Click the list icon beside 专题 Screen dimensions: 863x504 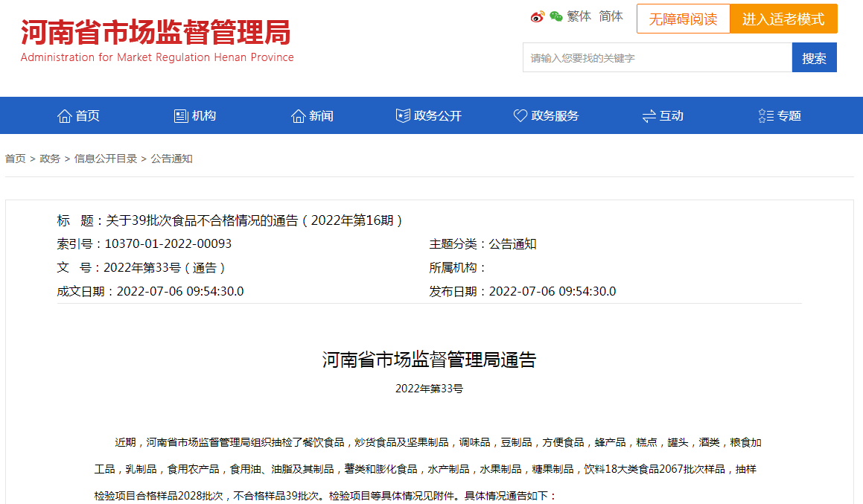point(765,115)
